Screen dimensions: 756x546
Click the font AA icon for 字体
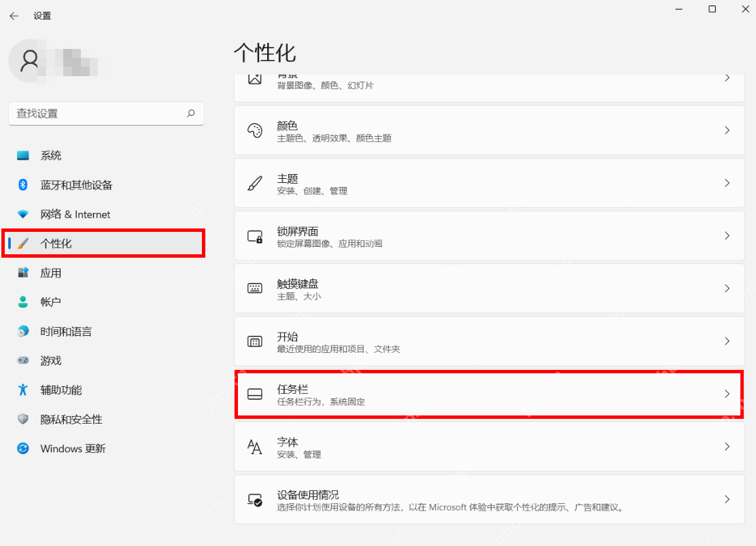click(254, 447)
